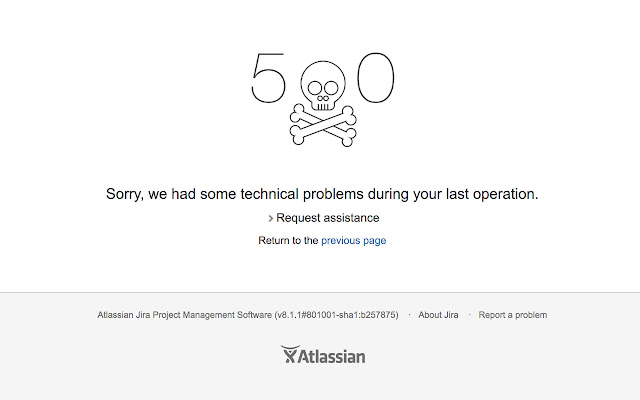Click the Atlassian wordmark text

[334, 356]
